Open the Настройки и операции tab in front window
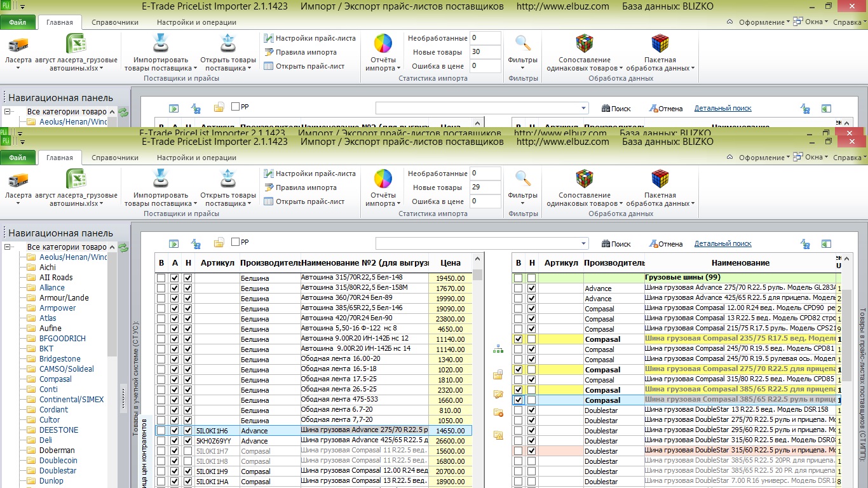The width and height of the screenshot is (868, 488). tap(196, 158)
